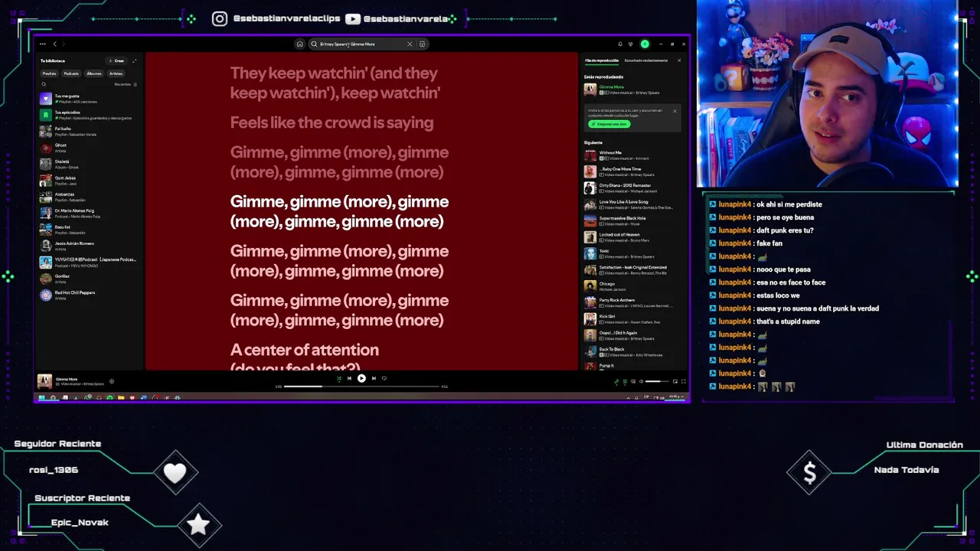Open the Windows Start button
The image size is (980, 551).
click(x=41, y=398)
